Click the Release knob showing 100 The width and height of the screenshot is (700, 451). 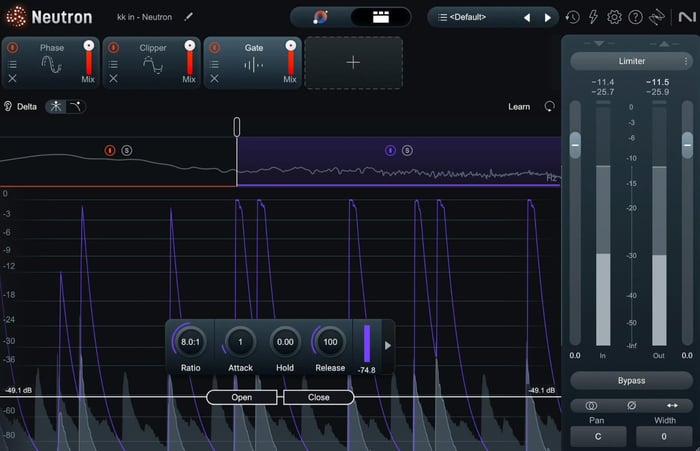[x=330, y=342]
